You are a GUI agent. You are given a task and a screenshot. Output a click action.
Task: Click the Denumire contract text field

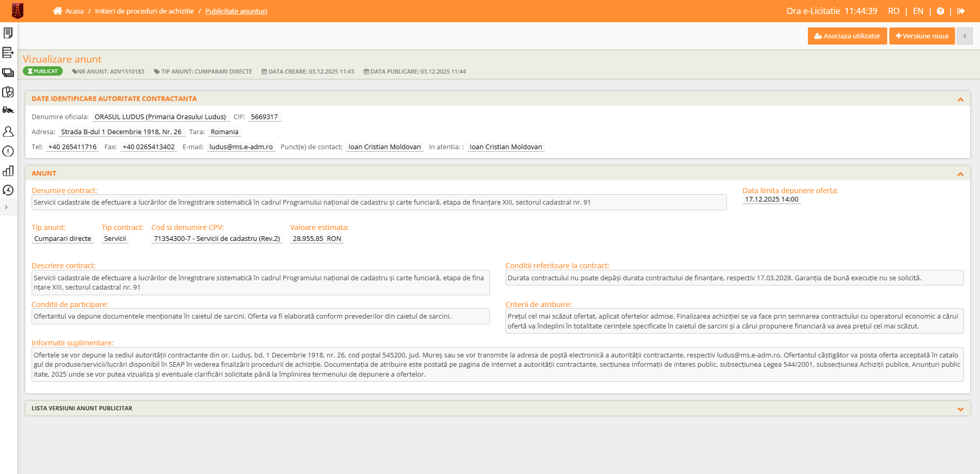pos(379,203)
